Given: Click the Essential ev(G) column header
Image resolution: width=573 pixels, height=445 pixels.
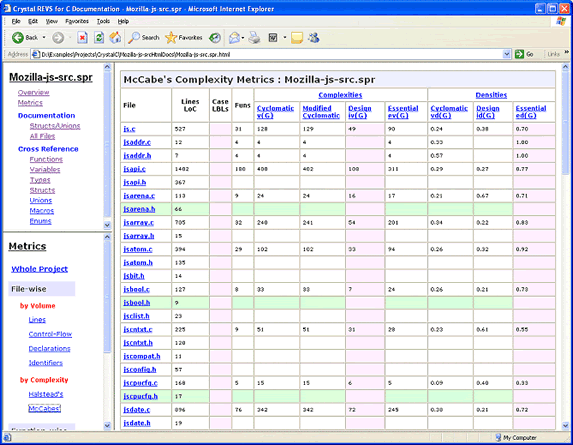Looking at the screenshot, I should pos(403,112).
